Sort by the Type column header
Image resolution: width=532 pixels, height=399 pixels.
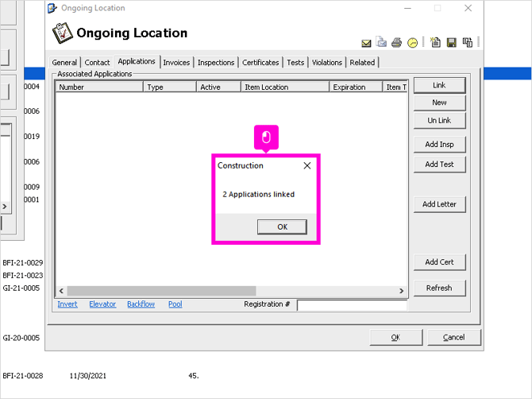[x=170, y=87]
